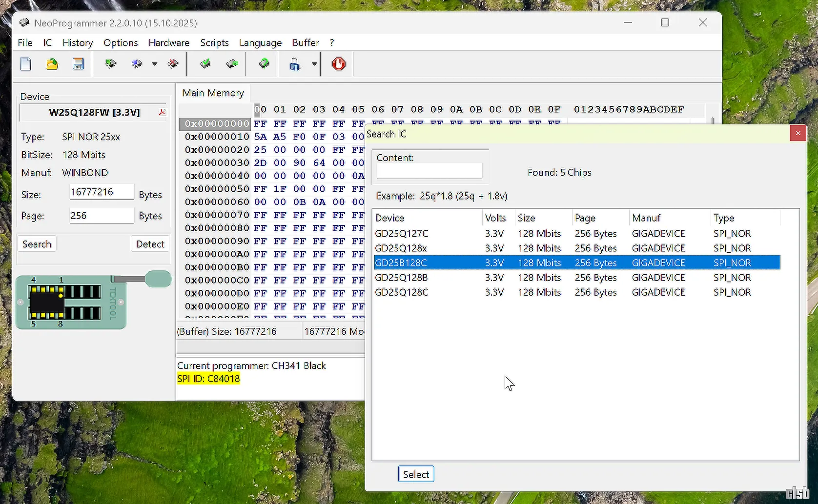Open the Scripts menu

coord(214,43)
